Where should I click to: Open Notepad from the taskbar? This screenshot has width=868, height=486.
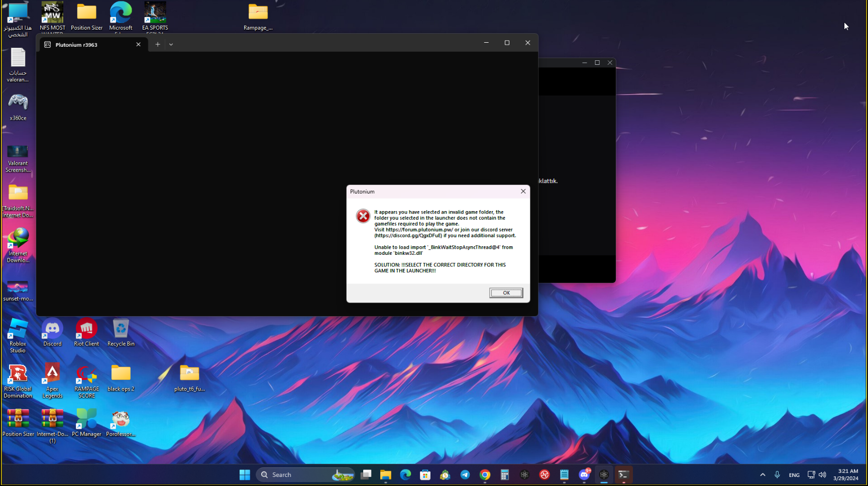[564, 475]
